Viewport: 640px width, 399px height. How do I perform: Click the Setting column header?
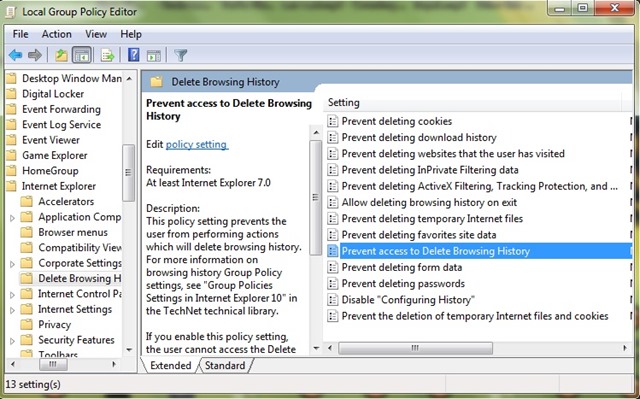(x=473, y=103)
